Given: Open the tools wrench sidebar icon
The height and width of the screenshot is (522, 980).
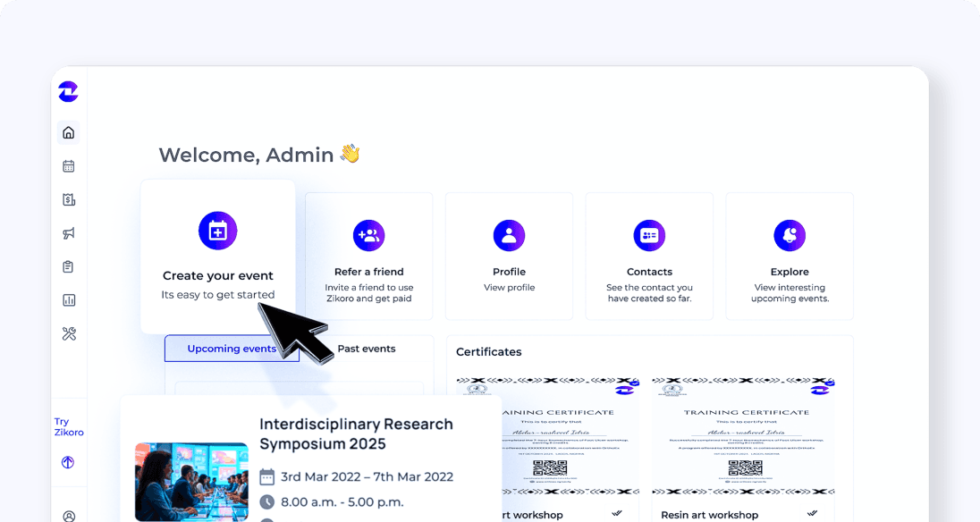Looking at the screenshot, I should coord(69,334).
